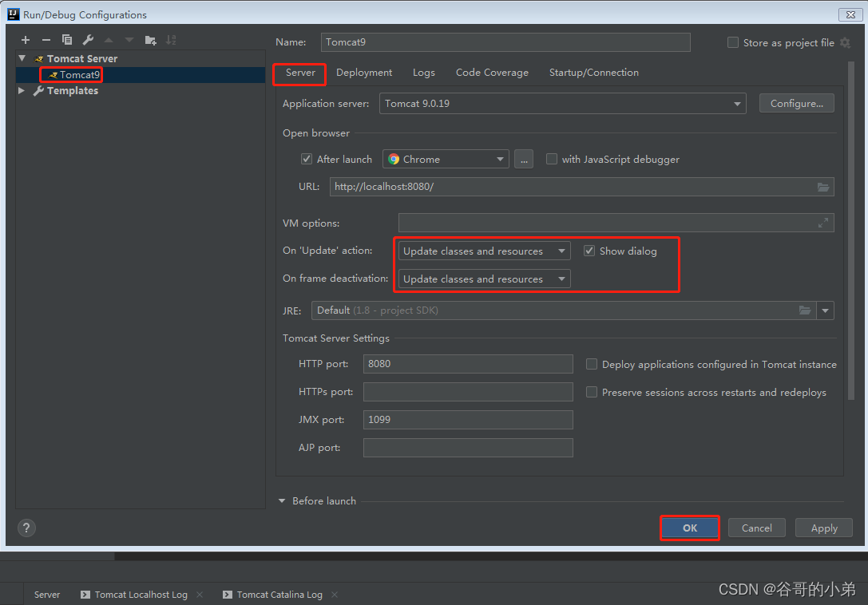Close the Tomcat Localhost Log tab
The width and height of the screenshot is (868, 605).
pos(200,595)
